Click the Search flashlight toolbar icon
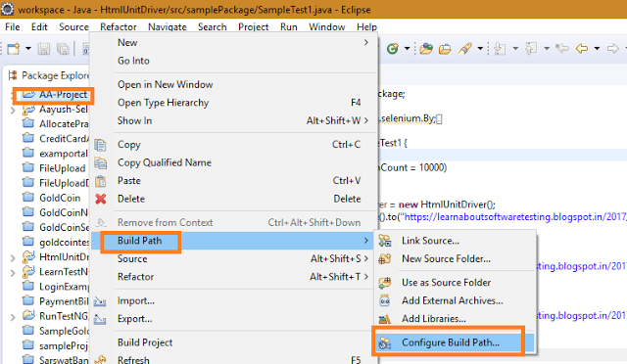 pyautogui.click(x=465, y=49)
